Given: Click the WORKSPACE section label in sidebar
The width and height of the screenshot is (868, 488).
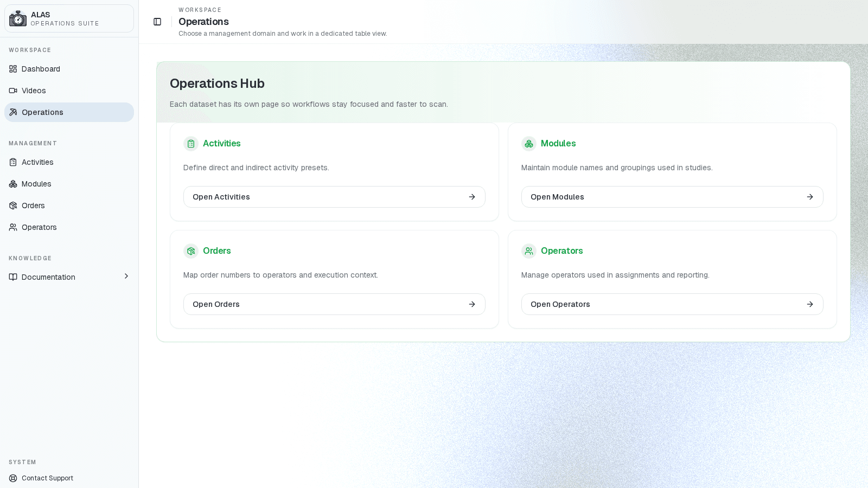Looking at the screenshot, I should click(30, 50).
